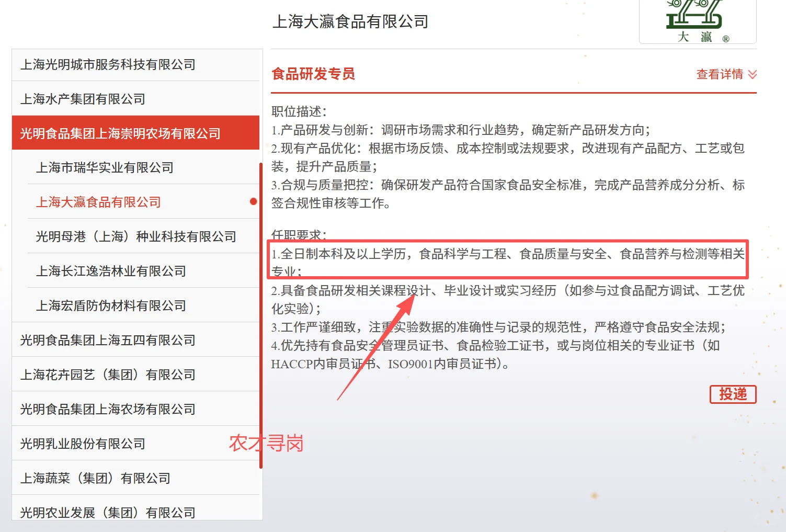Click the HACCP内审员证书 requirement text

[x=324, y=364]
